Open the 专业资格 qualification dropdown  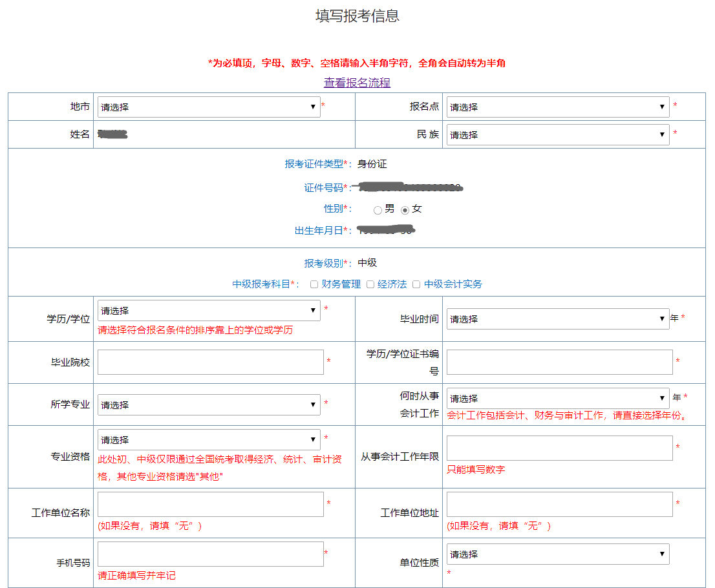[208, 439]
